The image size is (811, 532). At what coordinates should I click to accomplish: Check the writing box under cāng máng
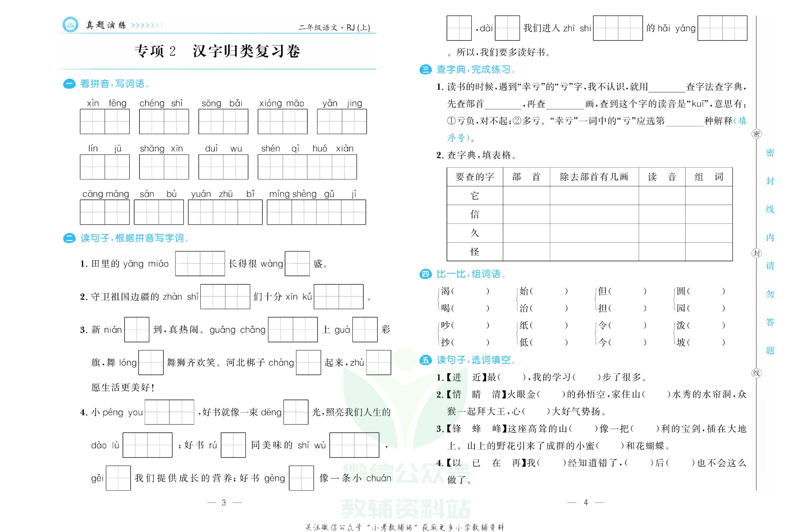(104, 212)
